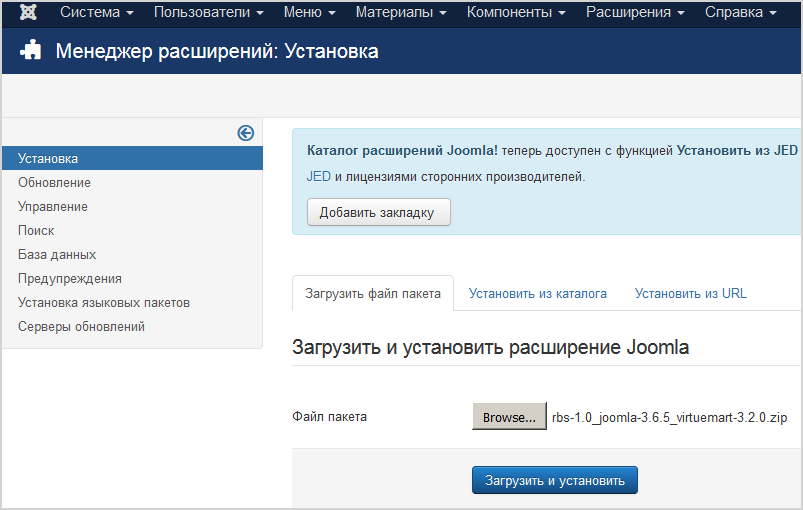Open База данных in the sidebar
The height and width of the screenshot is (510, 803).
pos(57,254)
